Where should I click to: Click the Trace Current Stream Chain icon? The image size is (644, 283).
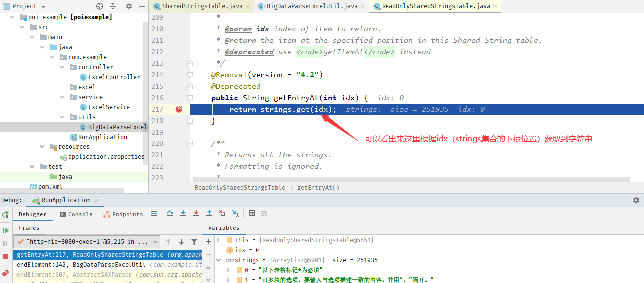point(264,213)
